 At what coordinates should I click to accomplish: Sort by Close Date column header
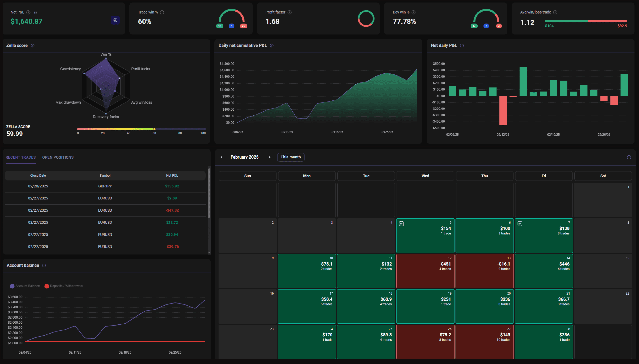pyautogui.click(x=38, y=176)
